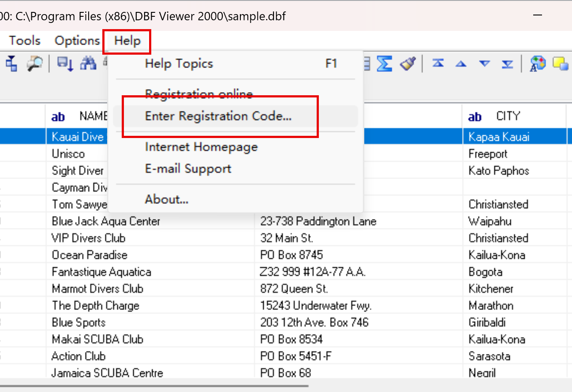Image resolution: width=572 pixels, height=392 pixels.
Task: Choose Help Topics from the menu
Action: pyautogui.click(x=179, y=64)
